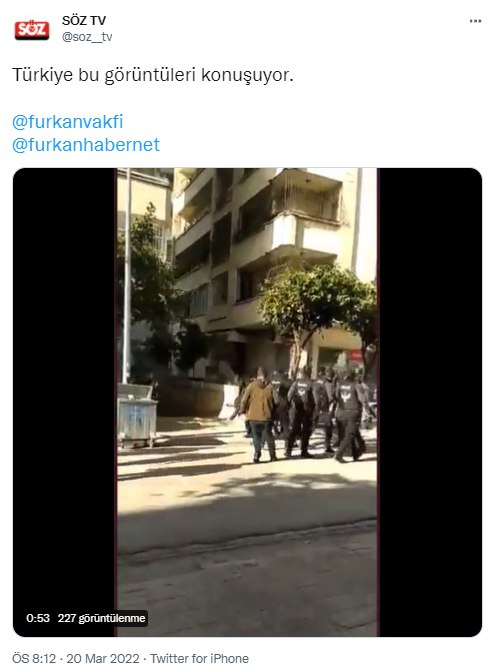Click the 0:53 video duration label
Image resolution: width=497 pixels, height=666 pixels.
coord(38,618)
